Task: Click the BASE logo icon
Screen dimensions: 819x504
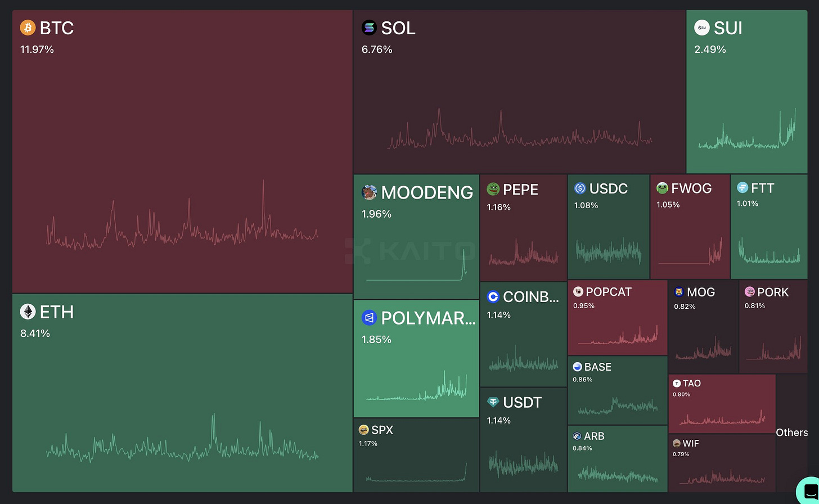Action: [577, 367]
